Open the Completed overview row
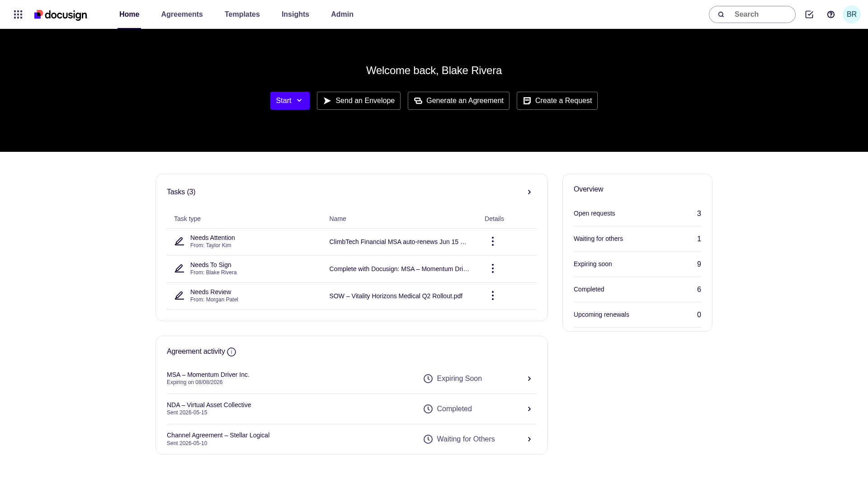 (x=637, y=290)
